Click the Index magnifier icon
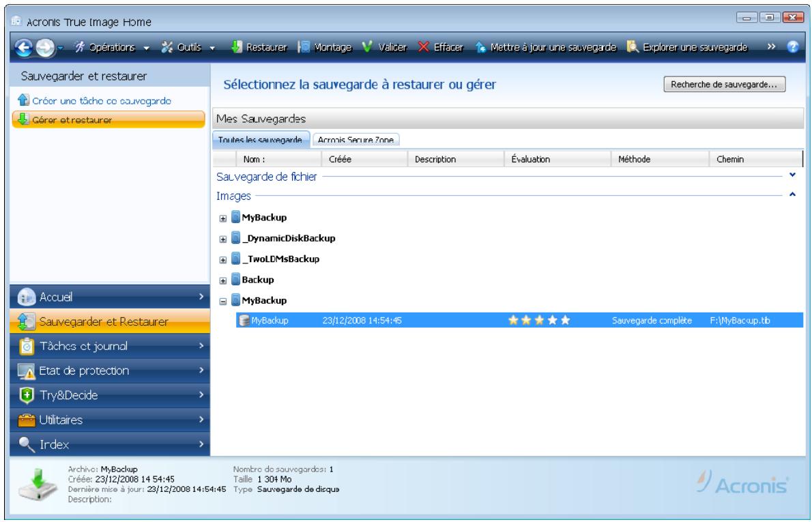The width and height of the screenshot is (812, 522). [x=26, y=444]
